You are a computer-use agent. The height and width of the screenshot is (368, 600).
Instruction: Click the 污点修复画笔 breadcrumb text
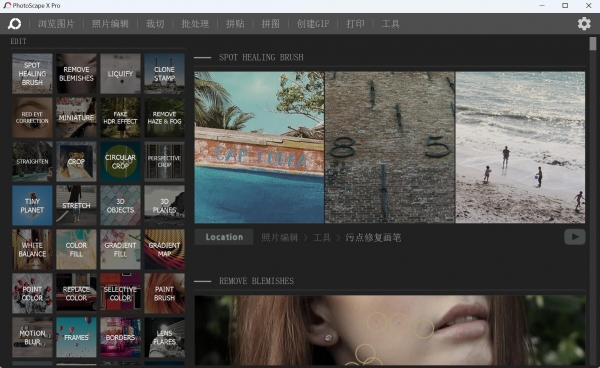click(x=373, y=238)
